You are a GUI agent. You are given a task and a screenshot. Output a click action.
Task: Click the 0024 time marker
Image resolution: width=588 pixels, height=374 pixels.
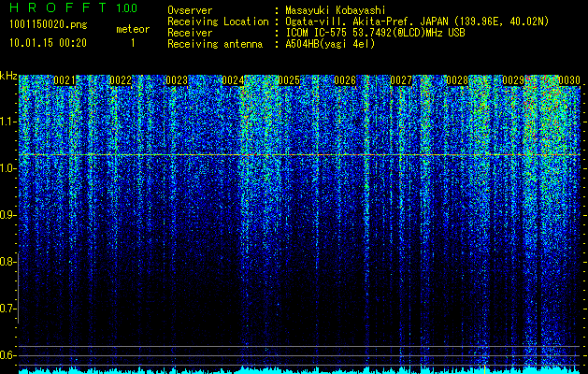coord(233,80)
